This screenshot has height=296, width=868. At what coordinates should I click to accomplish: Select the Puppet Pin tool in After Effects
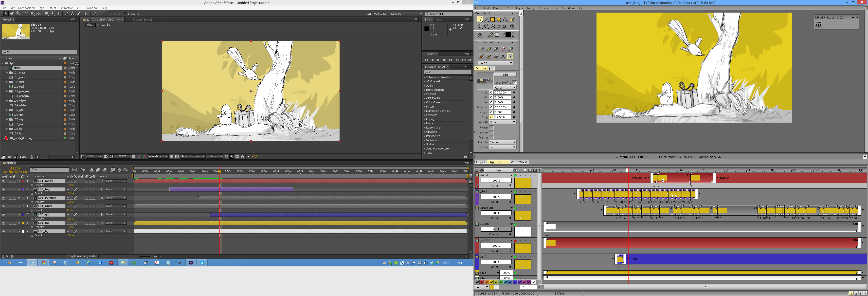click(95, 14)
